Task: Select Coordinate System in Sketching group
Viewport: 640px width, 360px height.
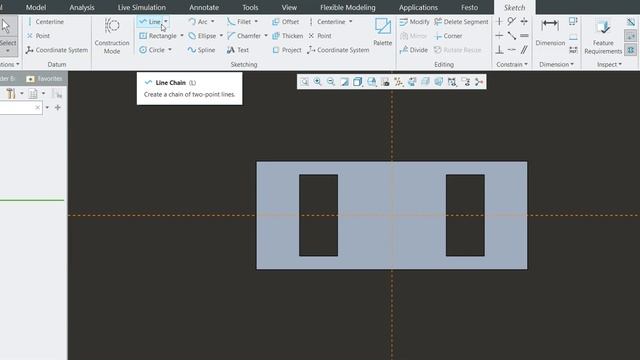Action: coord(338,50)
